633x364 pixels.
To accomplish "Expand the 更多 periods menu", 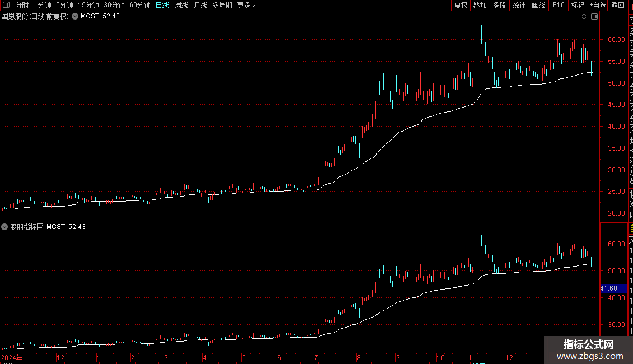I will (246, 5).
